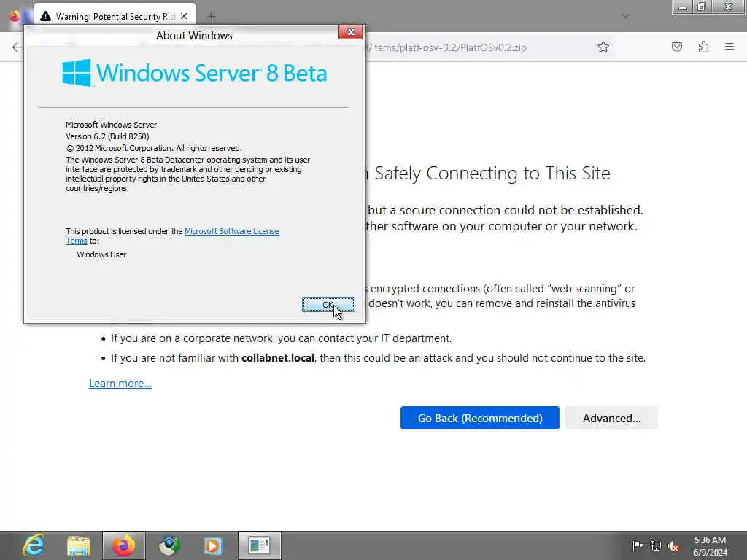Select the Warning: Potential Security Risk tab
Screen dimensions: 747x560
click(x=115, y=16)
